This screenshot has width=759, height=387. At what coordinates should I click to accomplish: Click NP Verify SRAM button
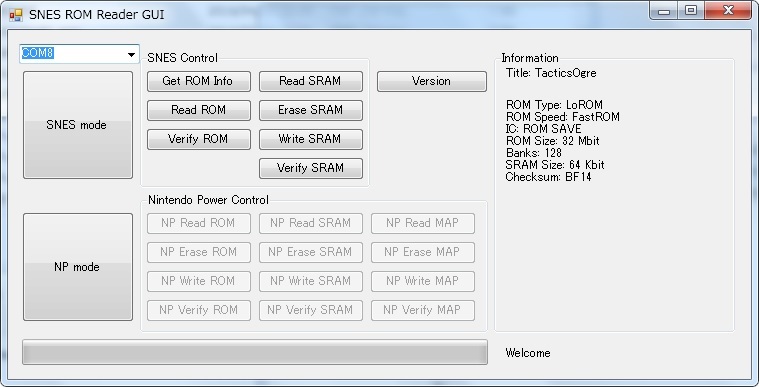(311, 310)
